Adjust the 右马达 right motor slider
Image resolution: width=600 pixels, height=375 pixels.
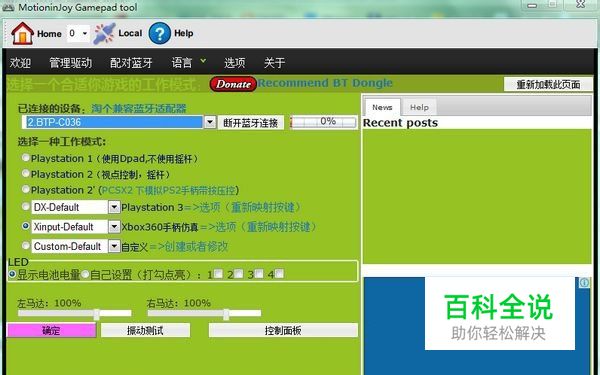coord(226,314)
